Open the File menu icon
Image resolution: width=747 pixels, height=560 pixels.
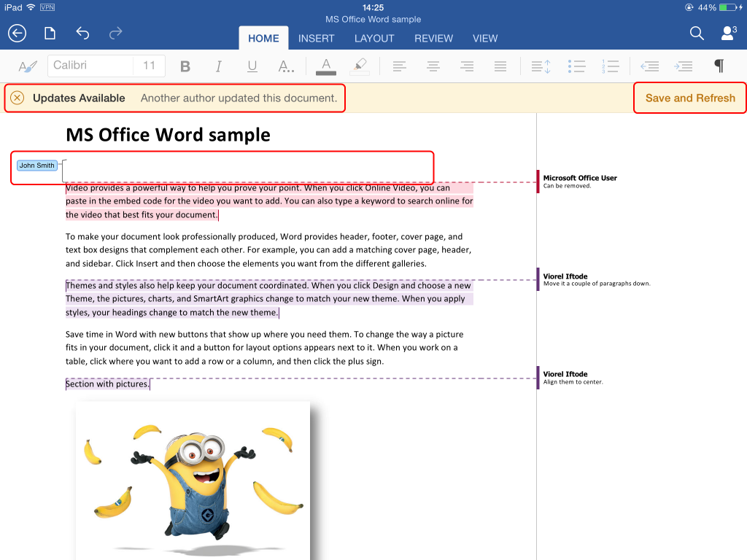pos(50,33)
